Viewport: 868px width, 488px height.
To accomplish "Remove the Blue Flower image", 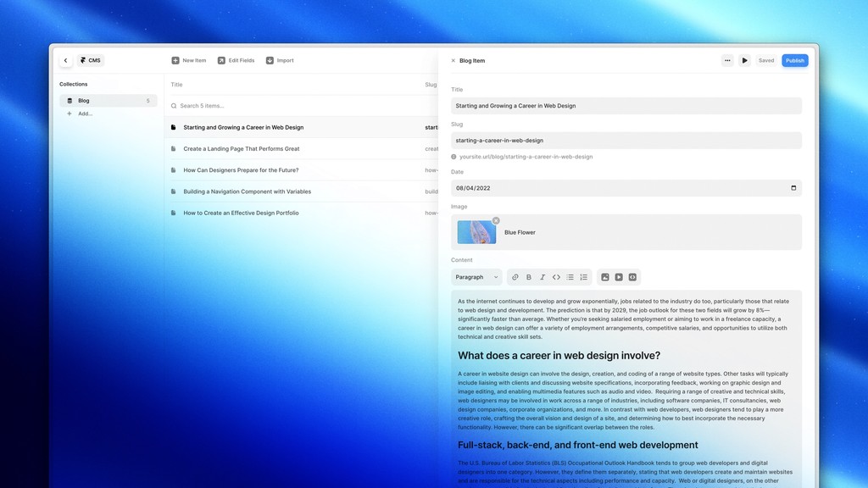I will [496, 221].
